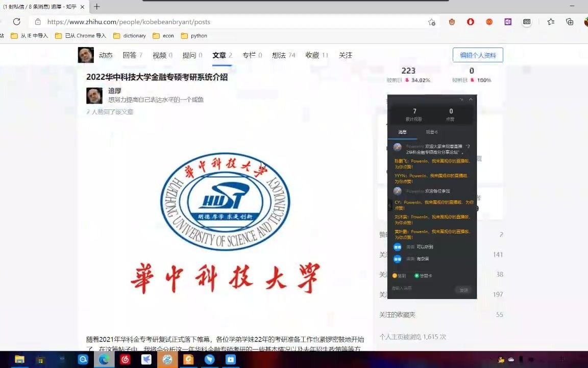Switch to the 收藏 tab
This screenshot has height=368, width=588.
tap(317, 55)
